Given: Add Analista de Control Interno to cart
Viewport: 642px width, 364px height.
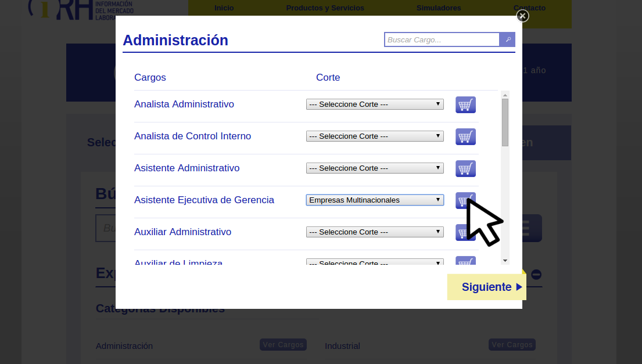Looking at the screenshot, I should 465,136.
